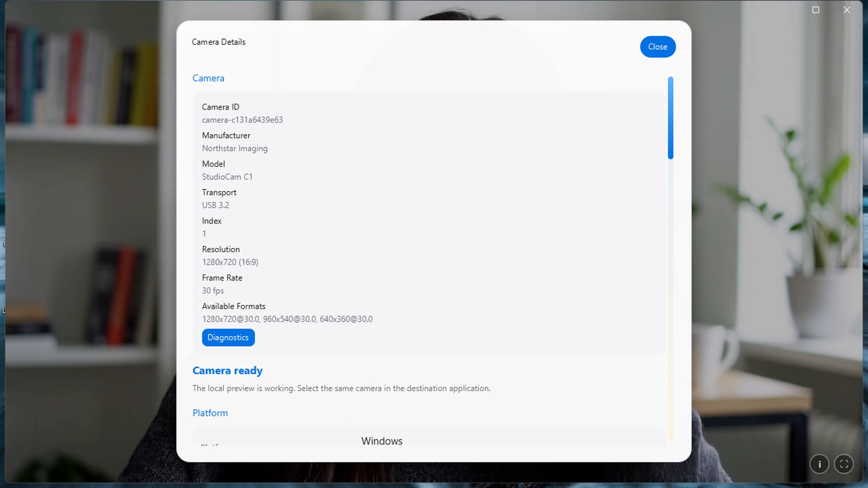Click the Index label

[212, 221]
